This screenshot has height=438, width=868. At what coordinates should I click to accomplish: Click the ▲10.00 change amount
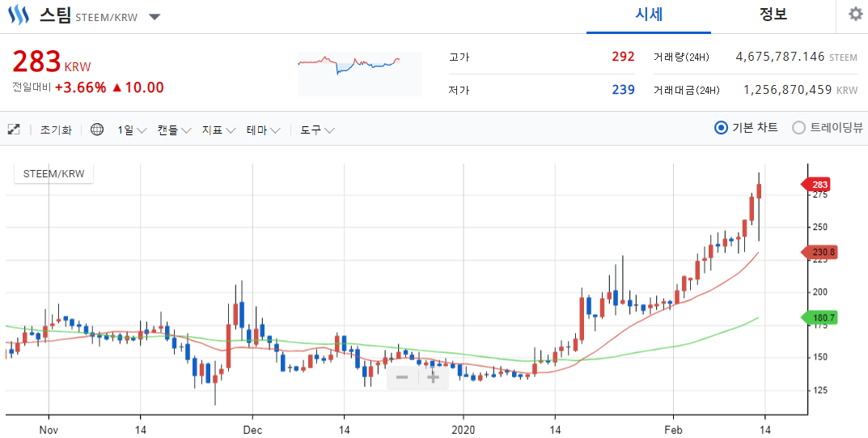(138, 87)
